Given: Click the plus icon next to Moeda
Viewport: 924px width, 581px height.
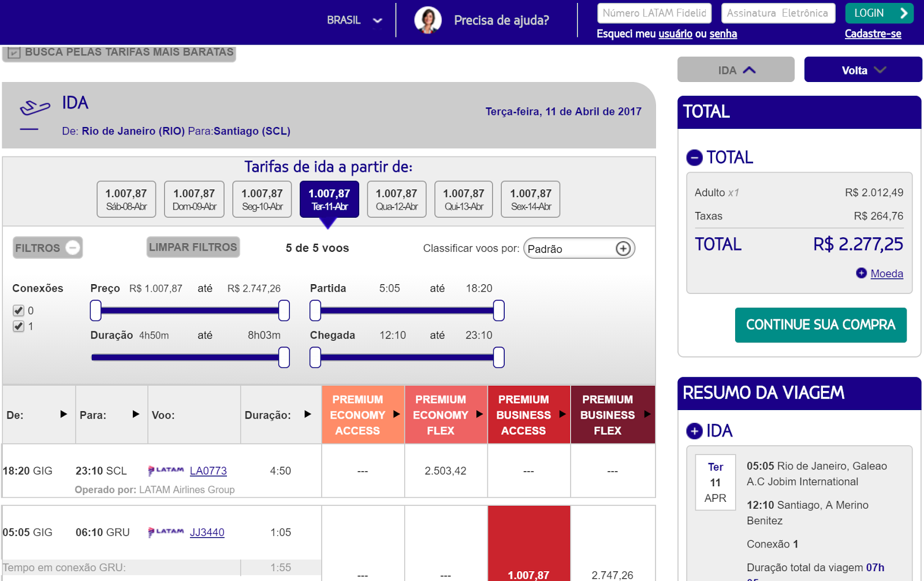Looking at the screenshot, I should click(861, 273).
